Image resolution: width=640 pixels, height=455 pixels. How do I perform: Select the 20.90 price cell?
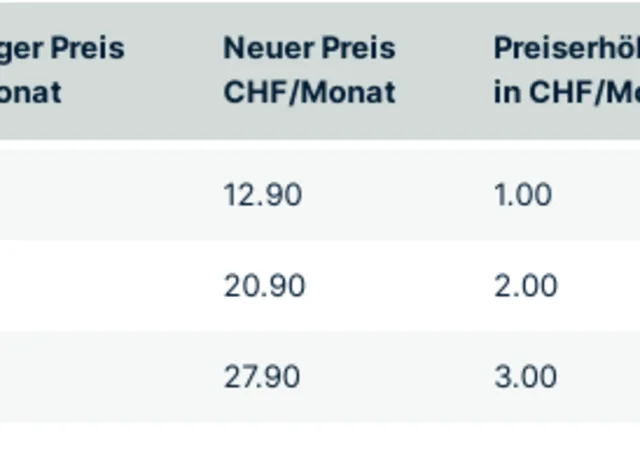pos(264,286)
